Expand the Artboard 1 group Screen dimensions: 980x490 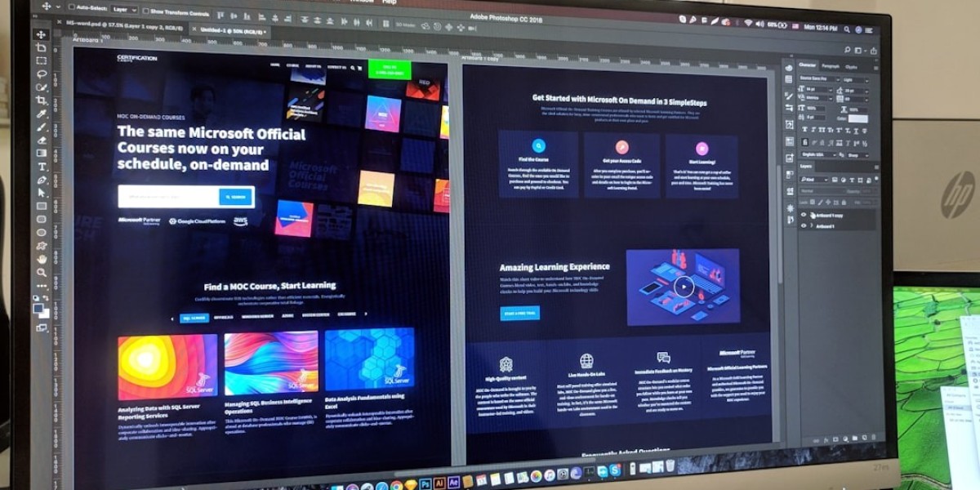812,227
